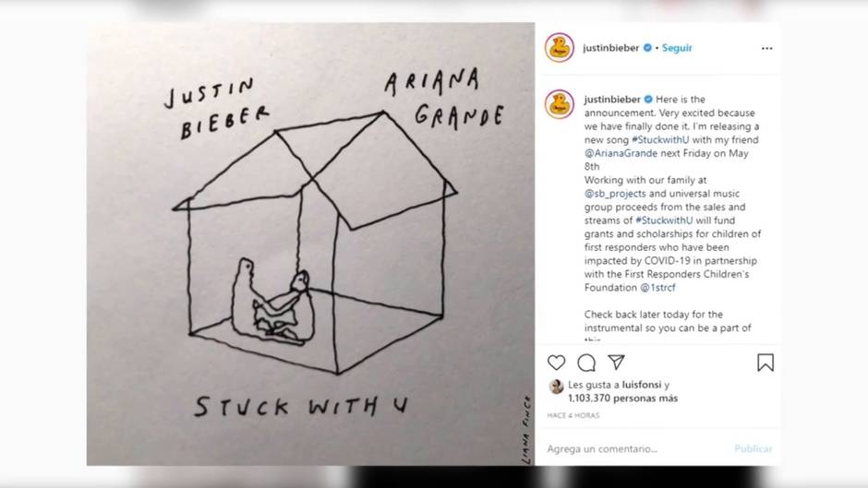The height and width of the screenshot is (488, 868).
Task: Open the justinbieber username in header
Action: (x=611, y=48)
